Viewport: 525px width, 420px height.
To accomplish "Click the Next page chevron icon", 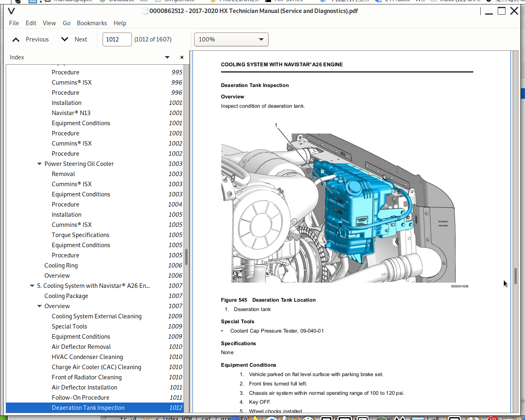I will pyautogui.click(x=64, y=39).
